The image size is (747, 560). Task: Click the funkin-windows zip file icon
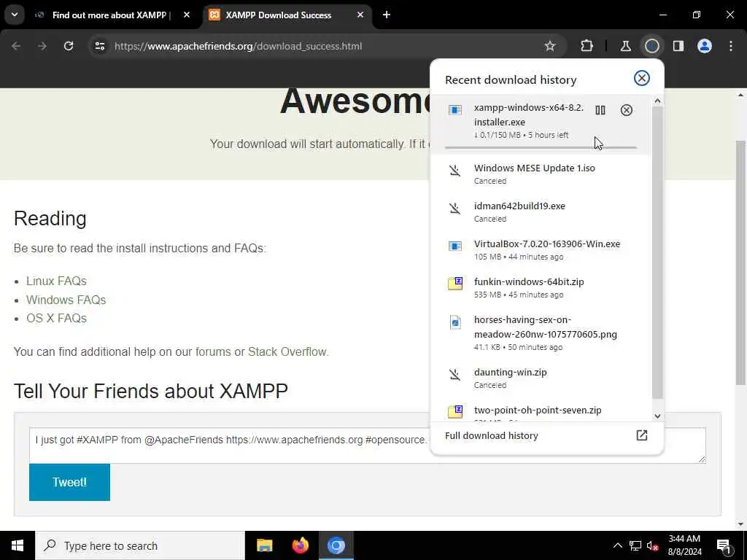[x=455, y=284]
